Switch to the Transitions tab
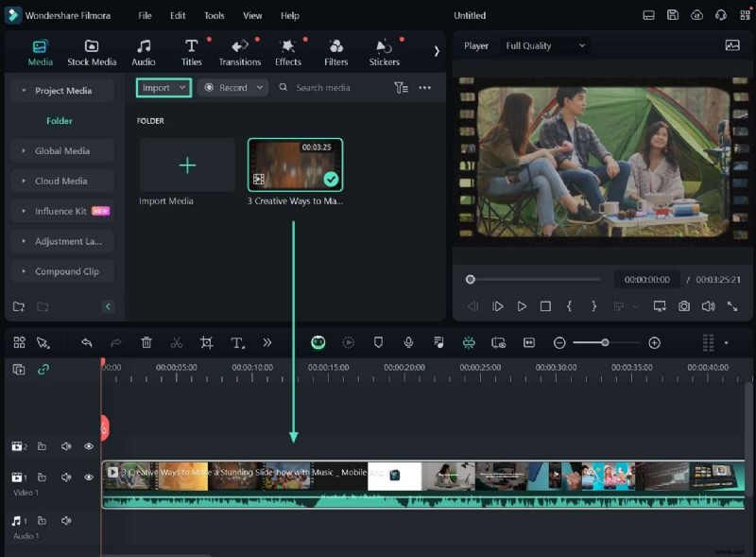 (x=239, y=52)
